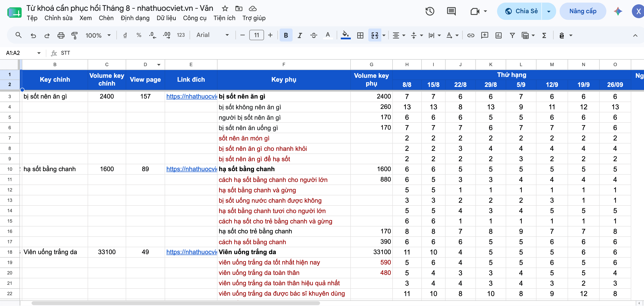This screenshot has height=306, width=644.
Task: Toggle bold formatting
Action: tap(286, 35)
